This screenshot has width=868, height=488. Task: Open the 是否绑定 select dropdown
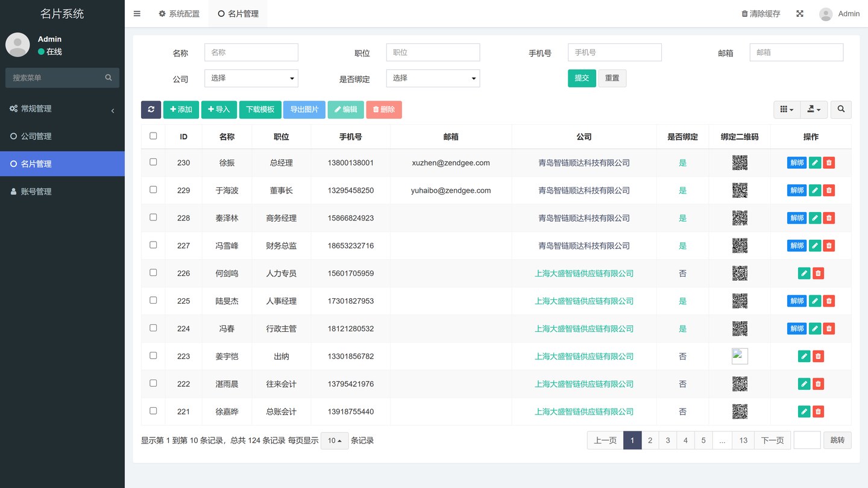433,78
